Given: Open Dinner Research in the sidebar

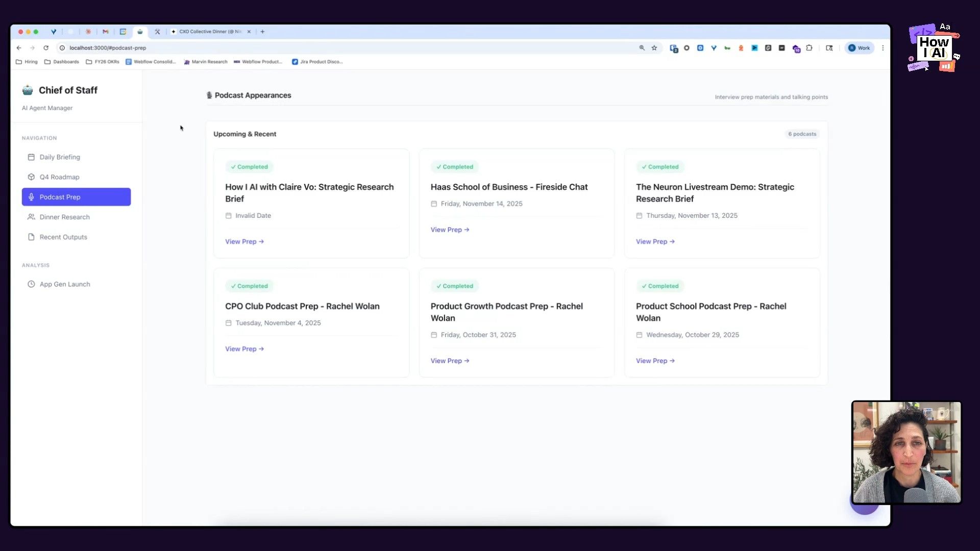Looking at the screenshot, I should [x=76, y=217].
